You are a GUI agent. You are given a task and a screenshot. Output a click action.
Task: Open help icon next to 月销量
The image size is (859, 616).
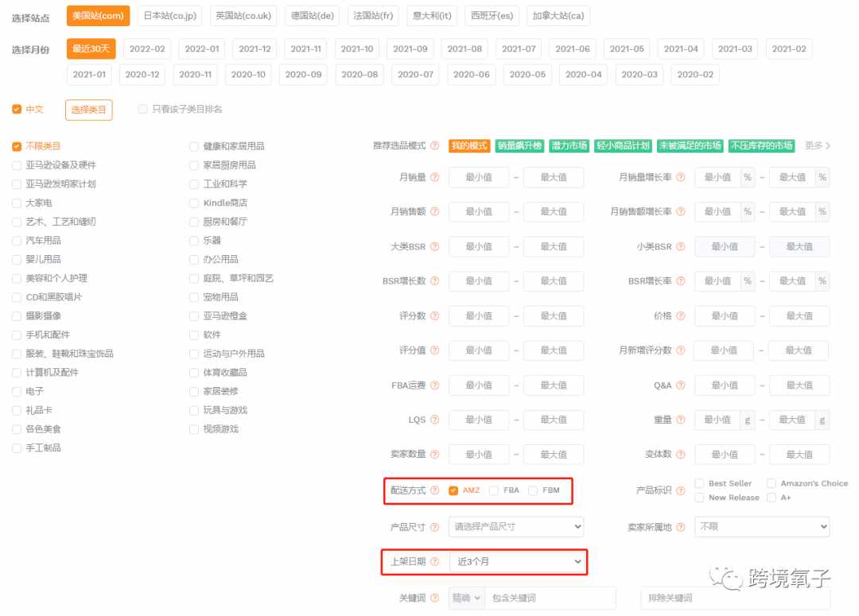click(x=434, y=177)
